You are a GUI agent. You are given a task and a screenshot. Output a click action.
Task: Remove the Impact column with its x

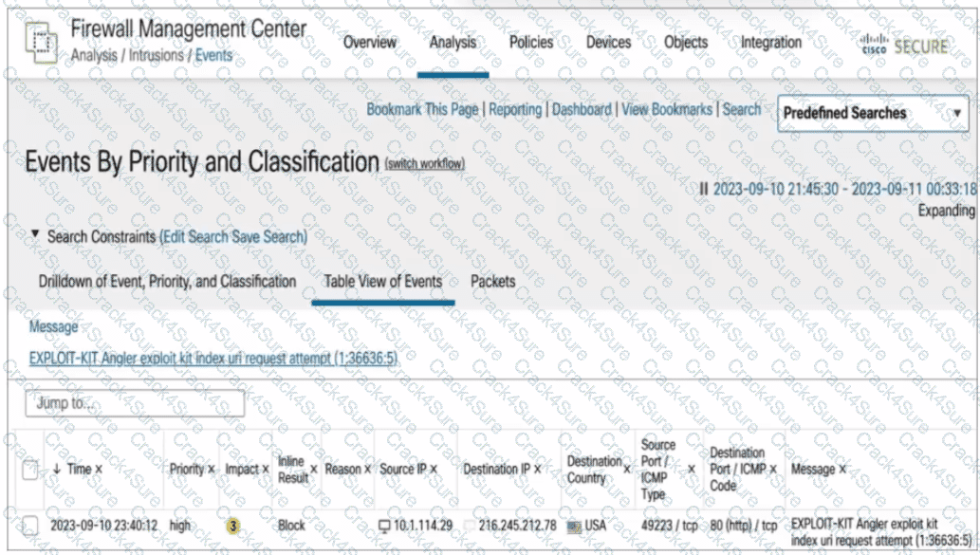tap(266, 469)
